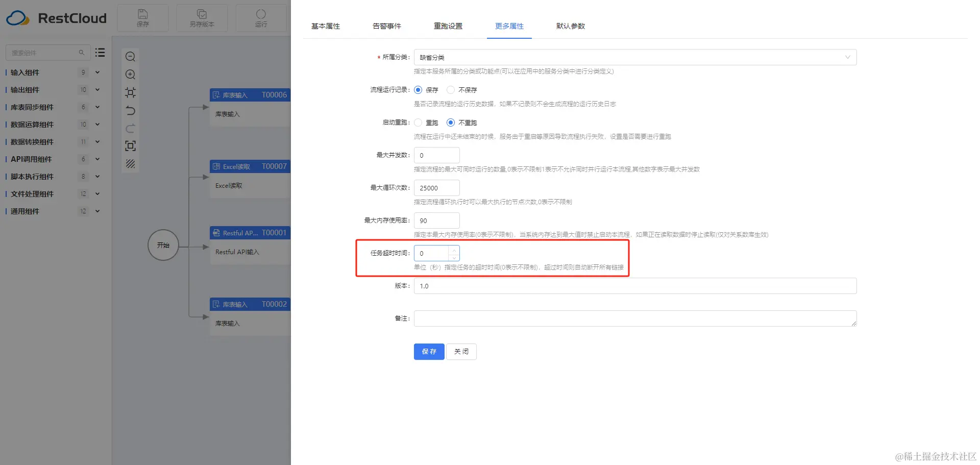Expand the 输出组件 group chevron
Screen dimensions: 980x465
[97, 90]
